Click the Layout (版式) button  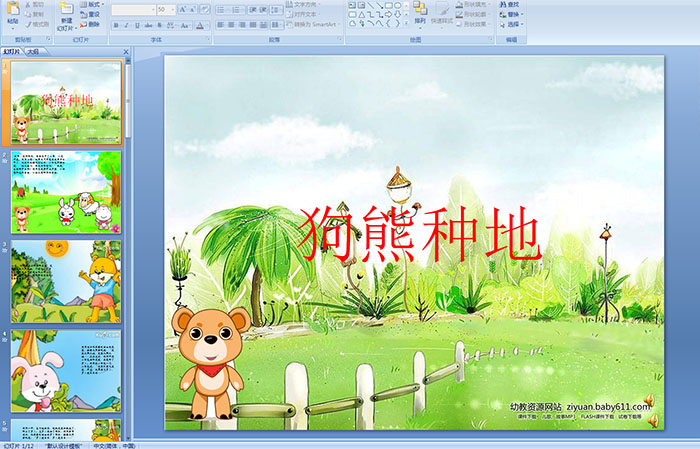tap(91, 4)
